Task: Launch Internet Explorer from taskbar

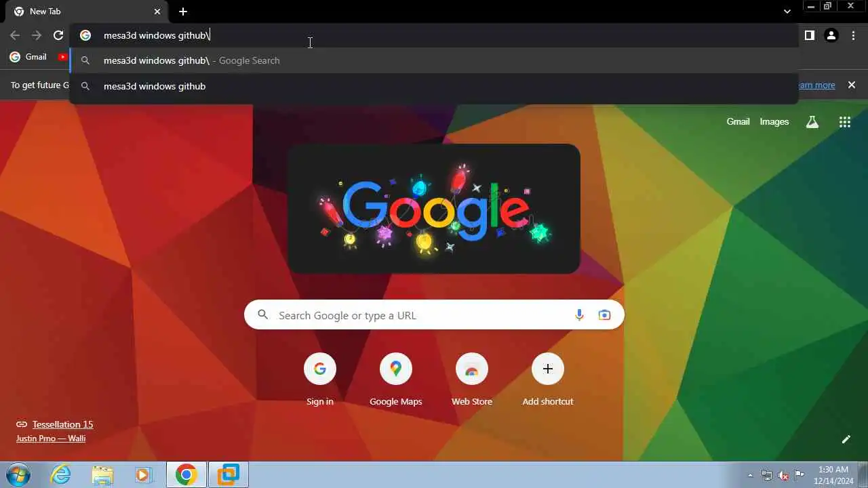Action: pos(61,474)
